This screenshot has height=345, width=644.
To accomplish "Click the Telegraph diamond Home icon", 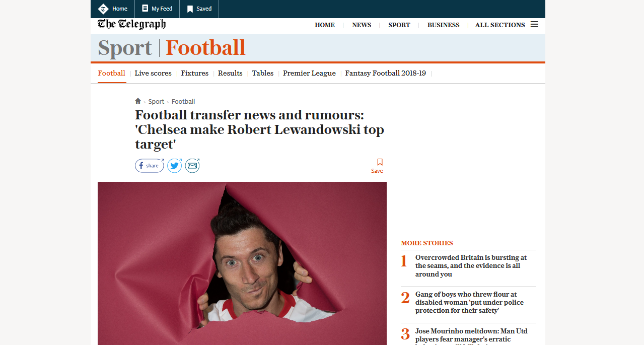I will coord(103,9).
